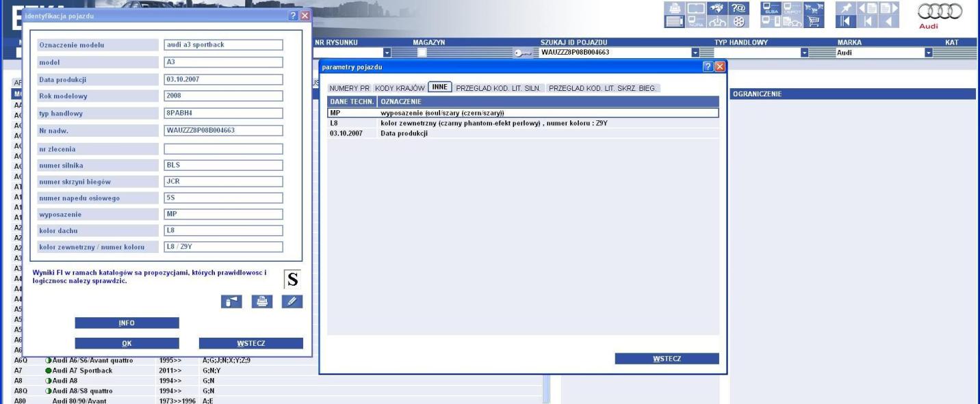Expand the NR RYSUNKU dropdown

[387, 53]
